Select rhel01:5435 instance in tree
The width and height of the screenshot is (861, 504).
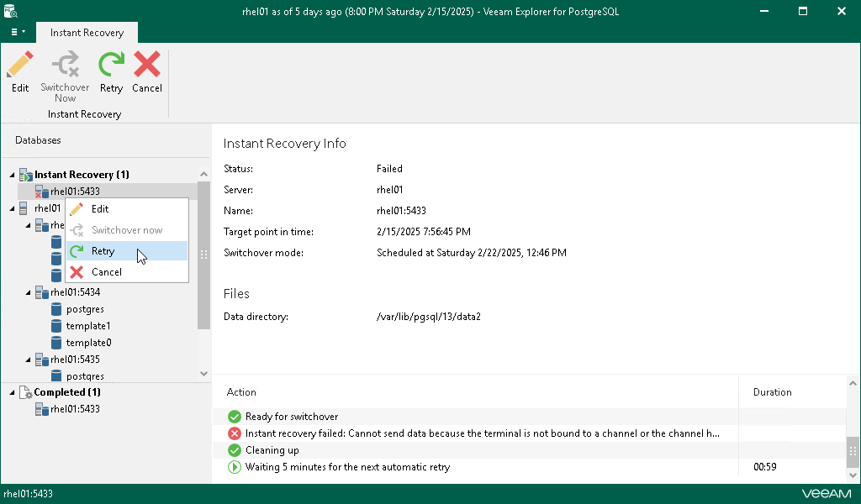pyautogui.click(x=75, y=360)
